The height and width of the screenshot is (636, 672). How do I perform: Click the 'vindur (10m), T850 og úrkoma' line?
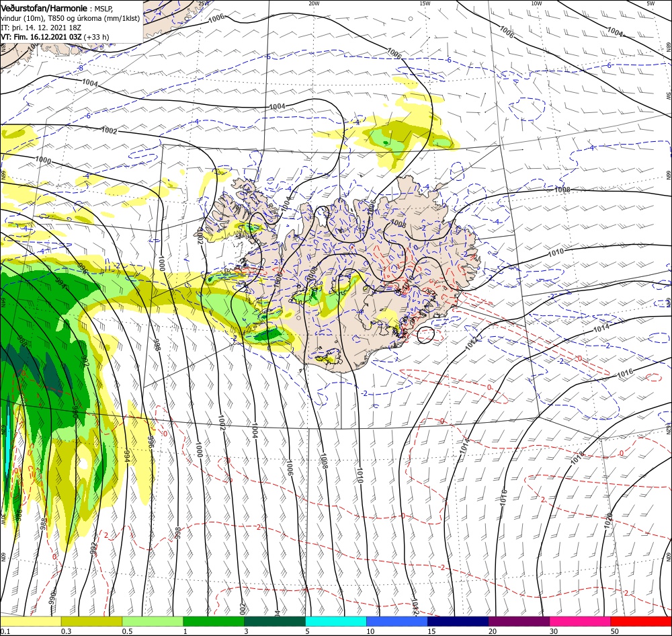tap(71, 18)
